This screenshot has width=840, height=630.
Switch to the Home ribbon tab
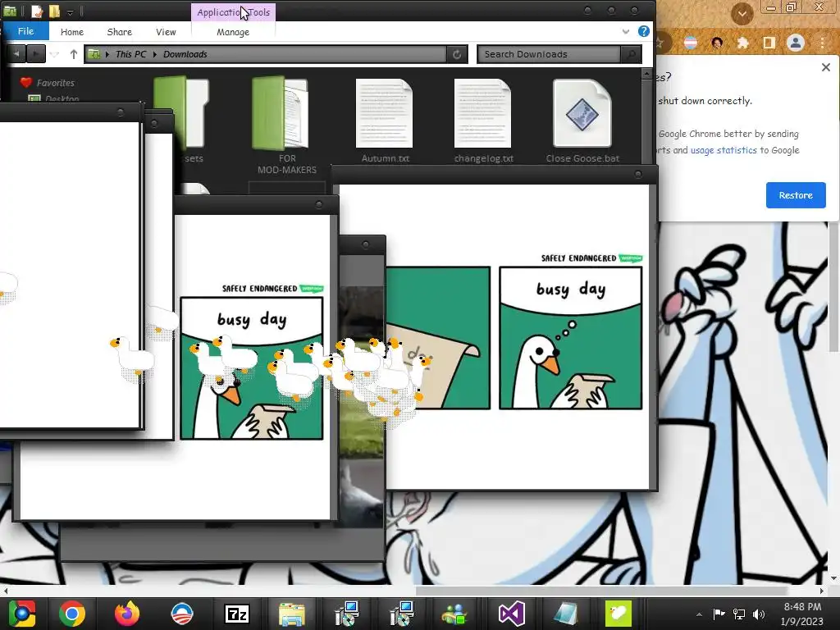(72, 32)
